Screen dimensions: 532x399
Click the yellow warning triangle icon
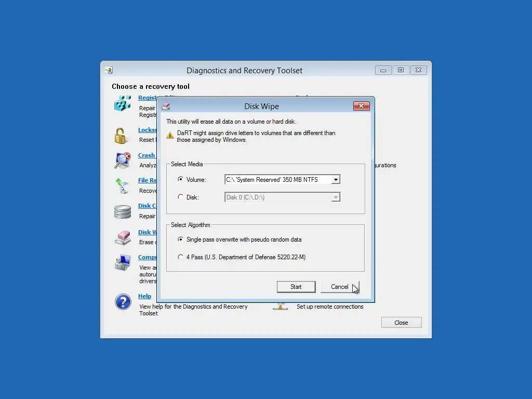click(x=170, y=136)
